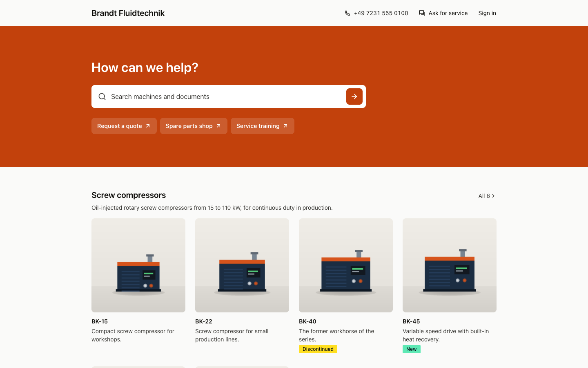Click chevron next to All 6
This screenshot has height=368, width=588.
493,196
